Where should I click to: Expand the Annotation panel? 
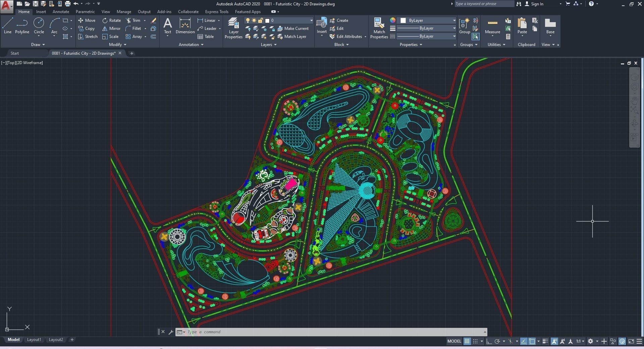click(x=191, y=45)
